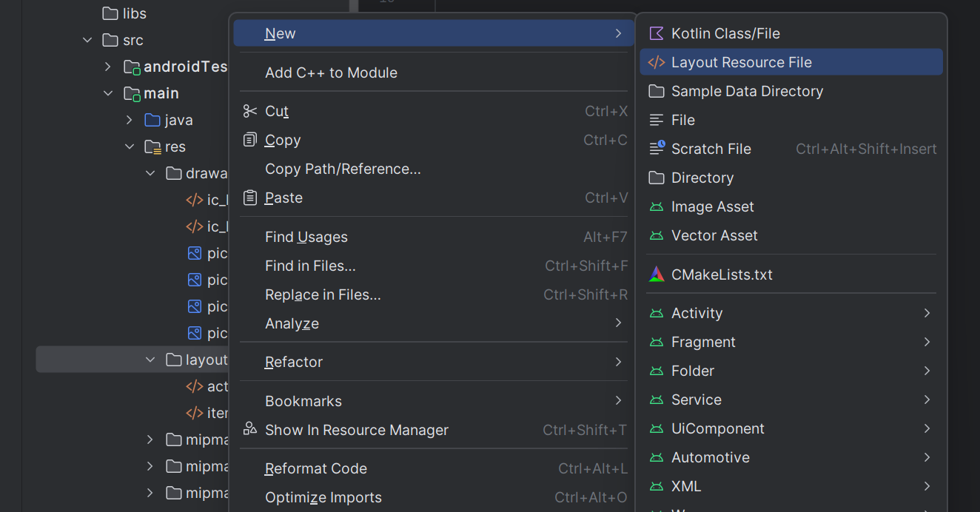Viewport: 980px width, 512px height.
Task: Expand the java folder node
Action: (x=130, y=120)
